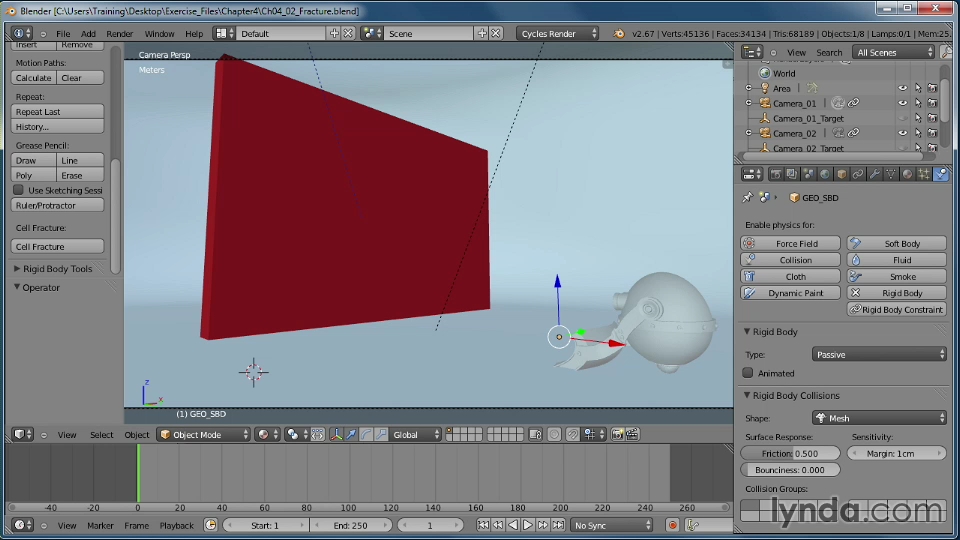Collapse the Rigid Body Collisions panel
The image size is (960, 540).
[x=747, y=396]
